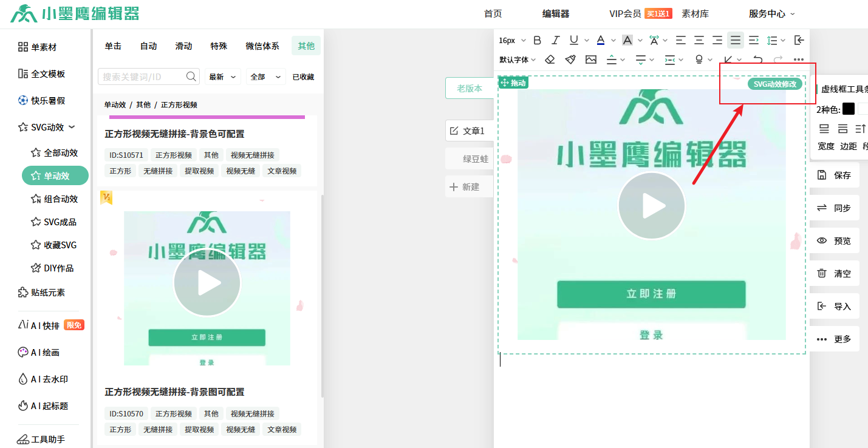Click the 预览 button

tap(835, 240)
